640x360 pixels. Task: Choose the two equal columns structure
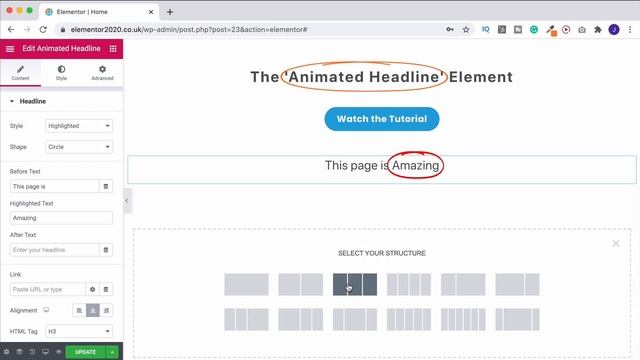click(x=301, y=284)
